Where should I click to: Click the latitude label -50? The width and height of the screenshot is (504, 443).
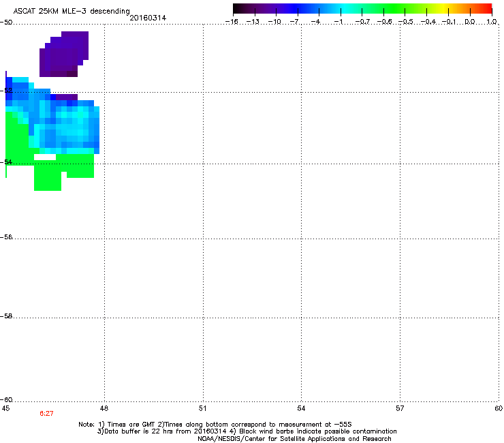coord(6,22)
